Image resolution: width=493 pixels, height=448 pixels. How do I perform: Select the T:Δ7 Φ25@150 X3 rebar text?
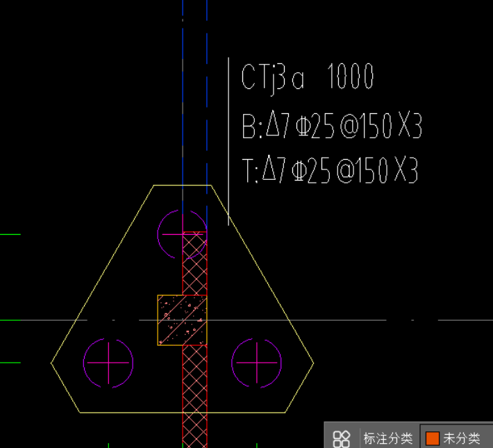[x=330, y=170]
